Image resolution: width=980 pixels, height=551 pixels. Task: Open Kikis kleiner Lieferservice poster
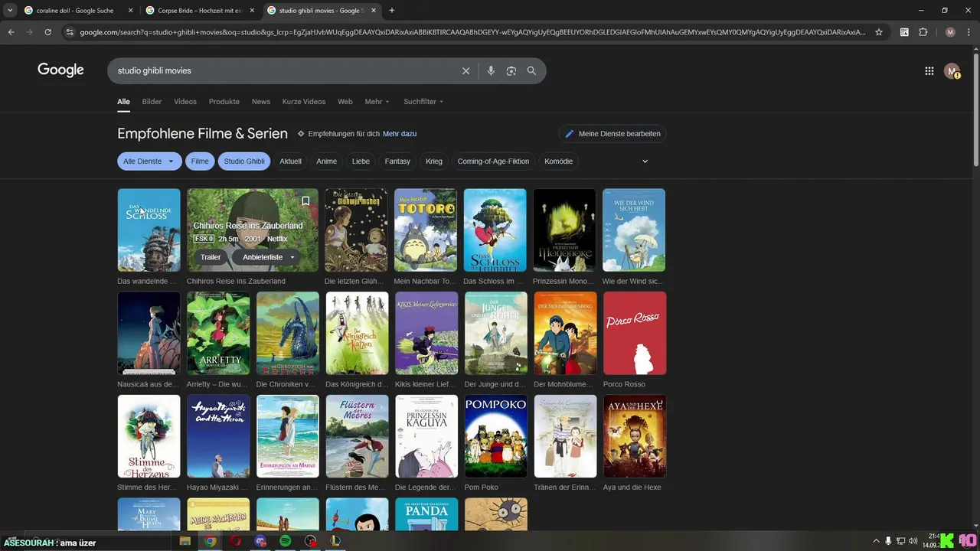coord(426,334)
